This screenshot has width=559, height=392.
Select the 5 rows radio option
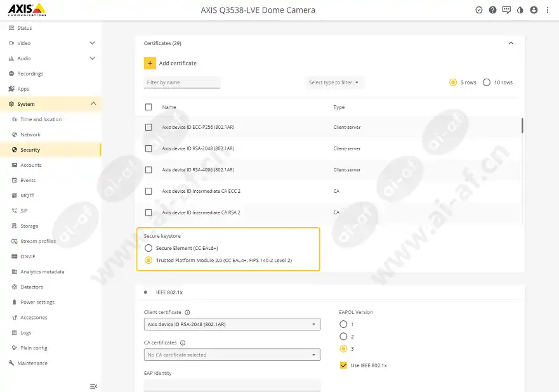tap(453, 82)
